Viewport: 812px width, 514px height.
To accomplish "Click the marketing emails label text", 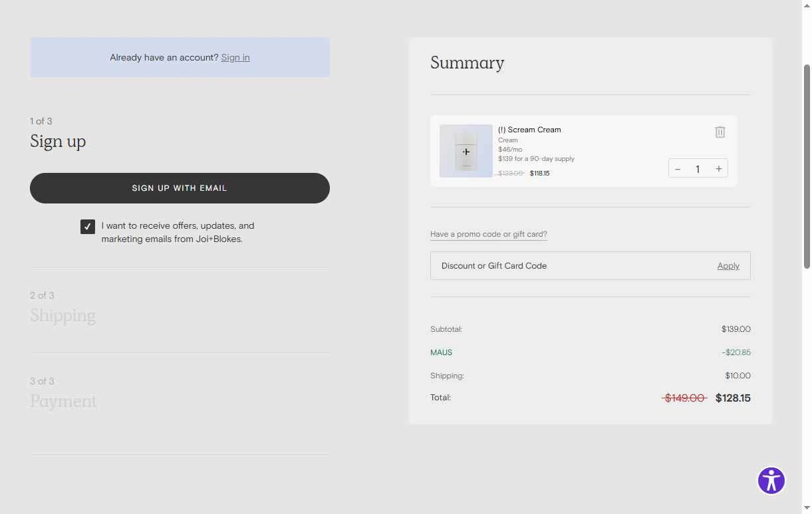I will coord(178,232).
